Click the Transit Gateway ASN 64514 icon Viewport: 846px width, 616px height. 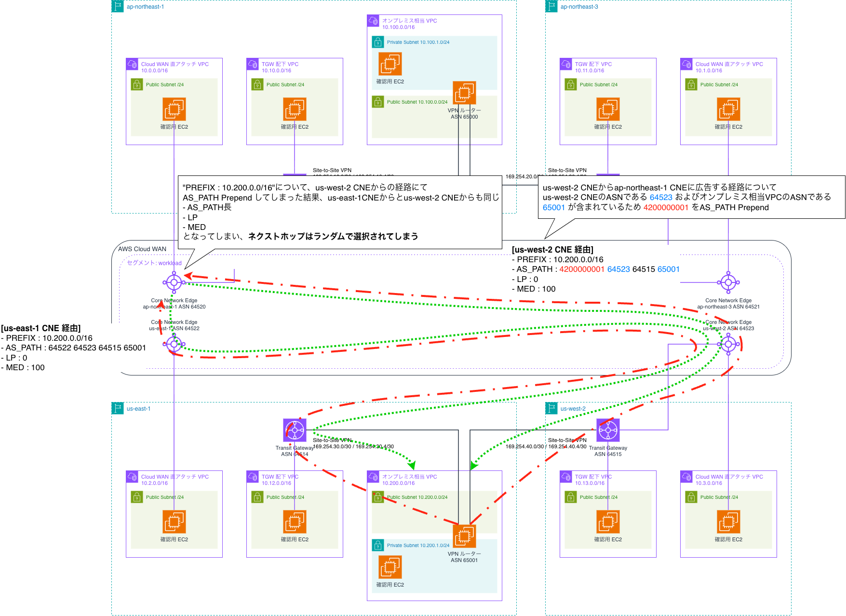click(295, 430)
